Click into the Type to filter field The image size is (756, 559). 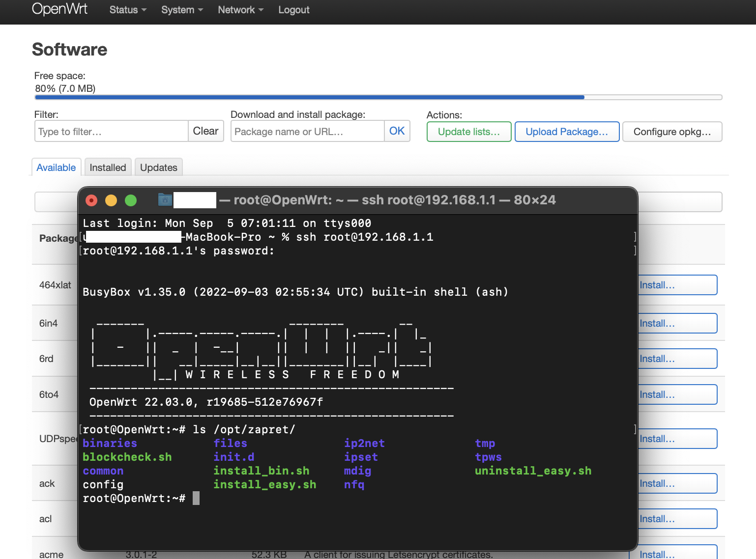(x=112, y=132)
